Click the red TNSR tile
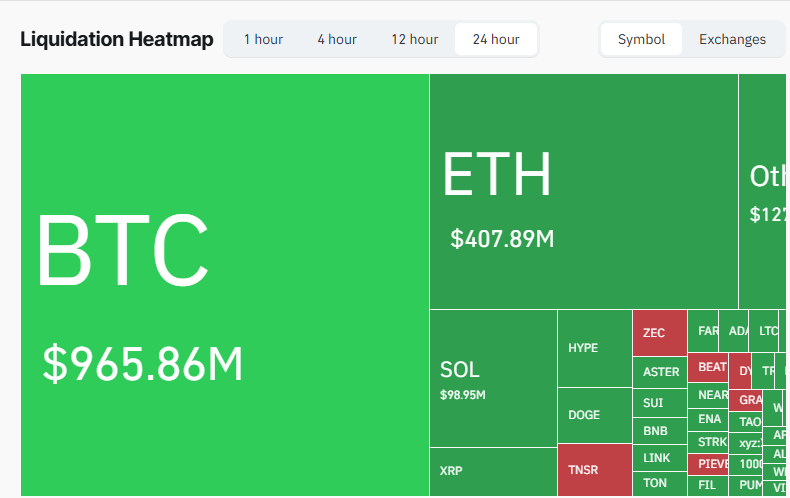The height and width of the screenshot is (498, 790). [x=594, y=470]
